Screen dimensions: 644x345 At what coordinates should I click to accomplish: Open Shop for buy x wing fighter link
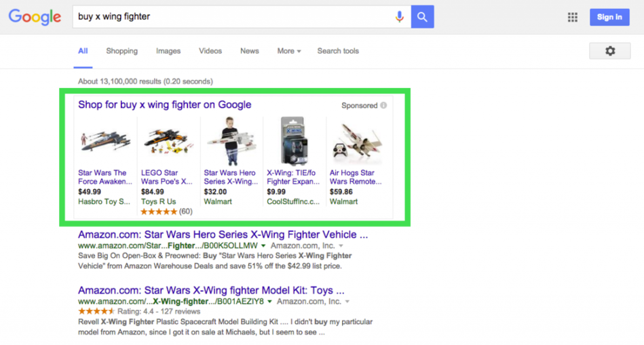click(x=164, y=104)
